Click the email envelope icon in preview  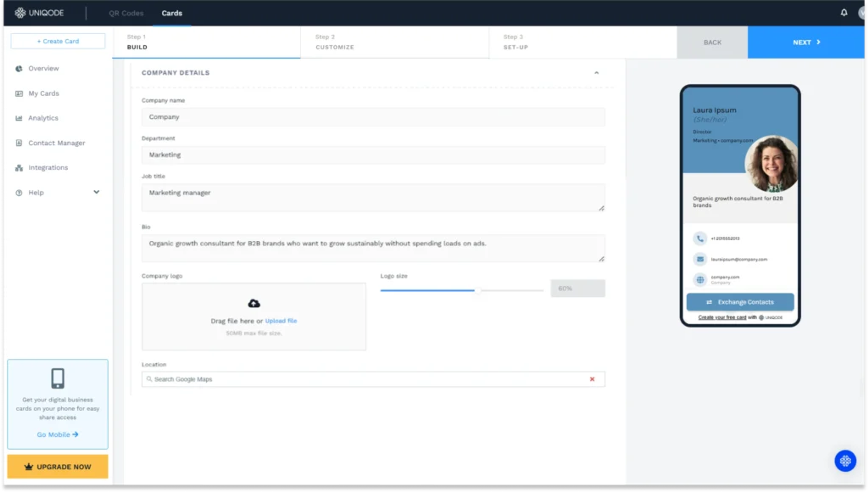click(700, 259)
